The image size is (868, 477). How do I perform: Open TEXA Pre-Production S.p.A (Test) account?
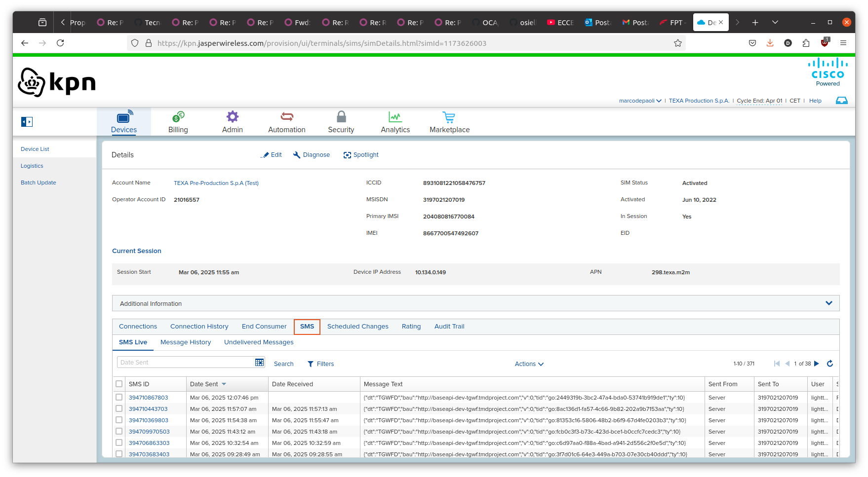[x=216, y=183]
